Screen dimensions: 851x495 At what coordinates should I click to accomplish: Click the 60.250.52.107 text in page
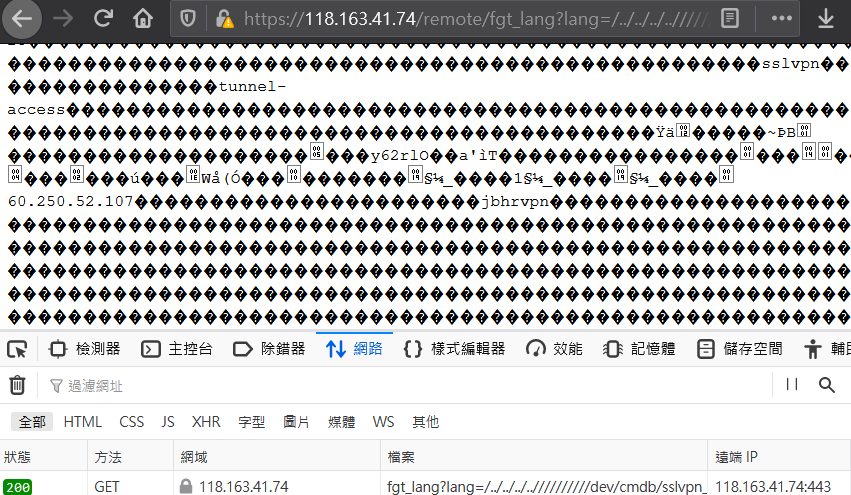coord(71,201)
